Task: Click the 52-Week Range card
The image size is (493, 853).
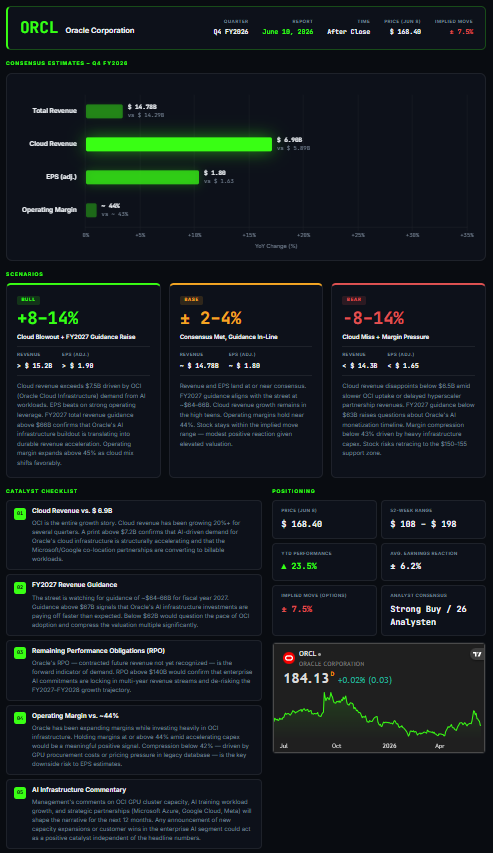Action: [433, 520]
